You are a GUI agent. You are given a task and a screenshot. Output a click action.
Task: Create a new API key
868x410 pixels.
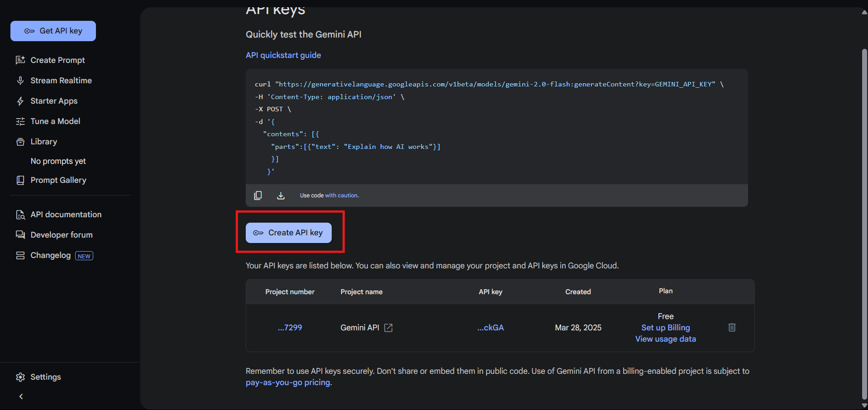pyautogui.click(x=288, y=232)
